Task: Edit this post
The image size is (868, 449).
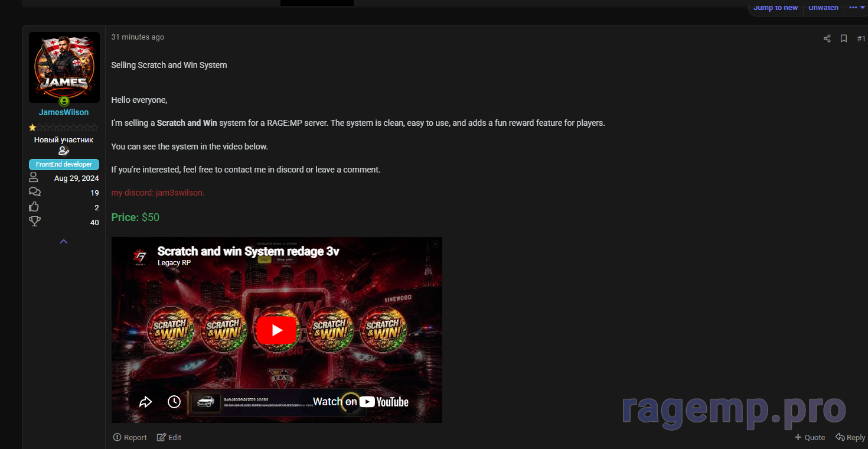Action: (x=169, y=438)
